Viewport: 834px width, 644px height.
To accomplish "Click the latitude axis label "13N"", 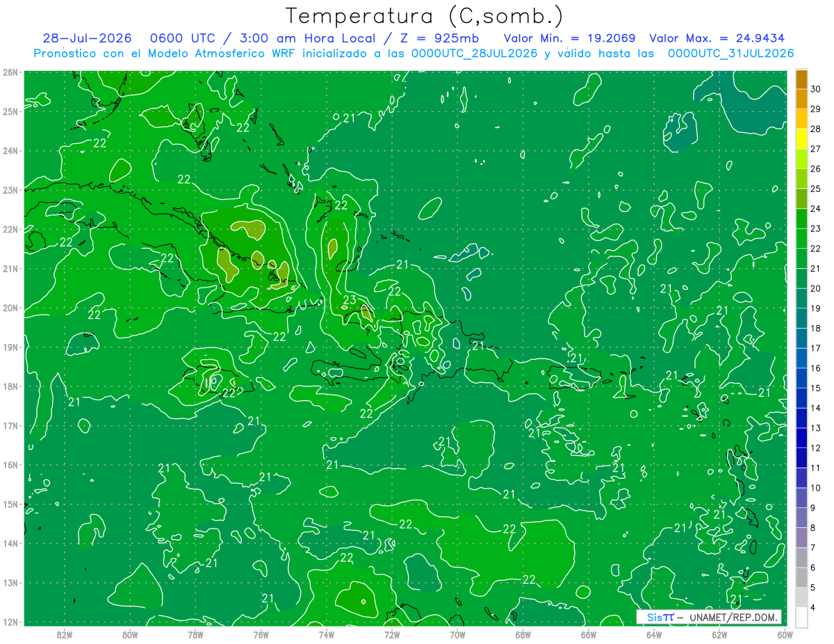I will click(10, 582).
